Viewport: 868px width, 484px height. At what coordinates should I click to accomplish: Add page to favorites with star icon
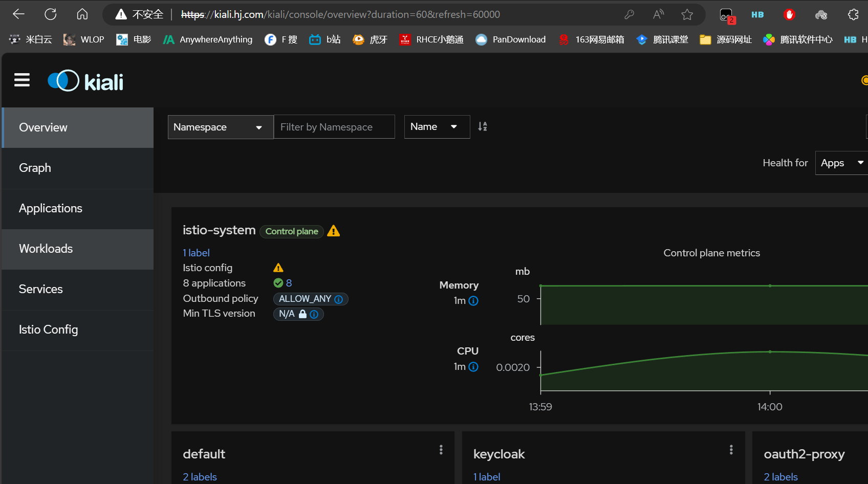(687, 14)
